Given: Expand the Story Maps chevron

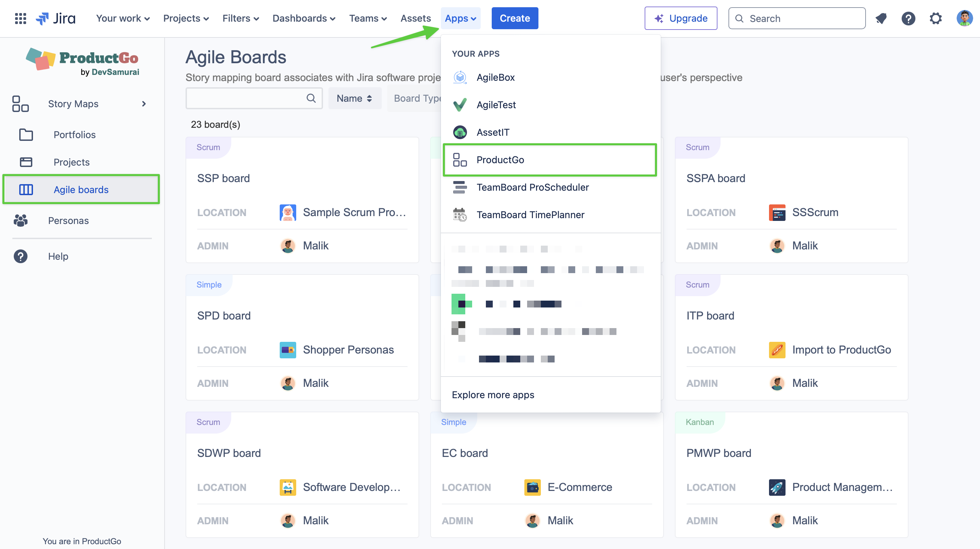Looking at the screenshot, I should [x=144, y=104].
